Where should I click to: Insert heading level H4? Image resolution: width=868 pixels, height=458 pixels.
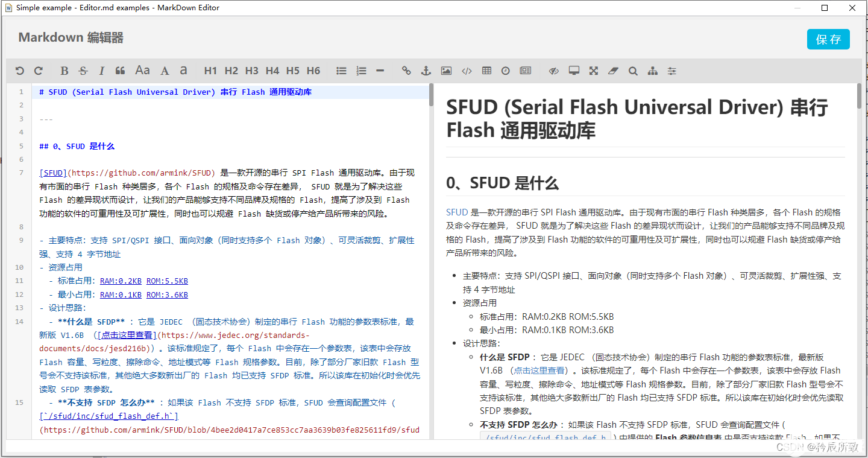click(x=272, y=71)
